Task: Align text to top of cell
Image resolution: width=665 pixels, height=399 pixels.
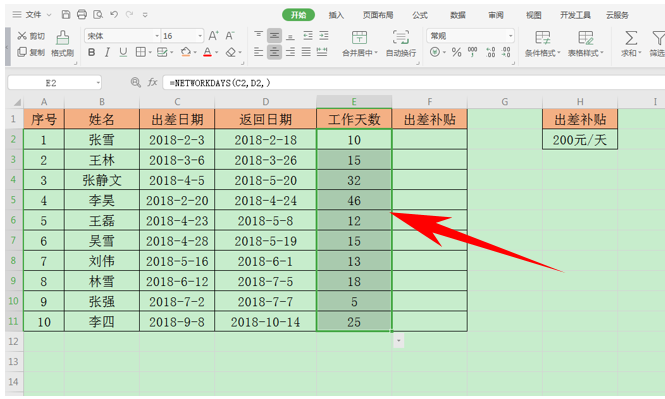Action: (x=258, y=35)
